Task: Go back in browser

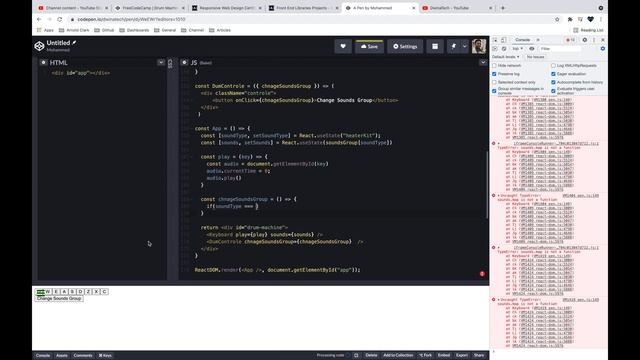Action: coord(39,19)
